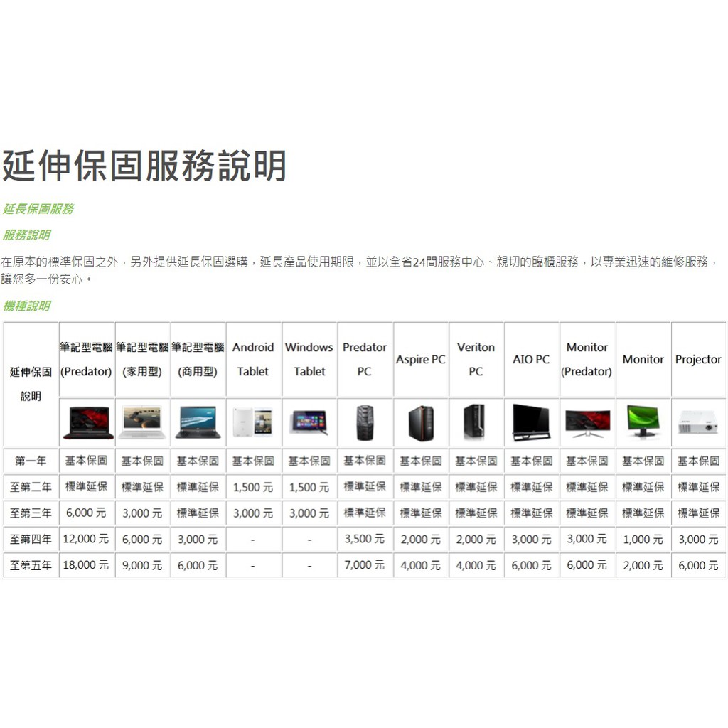The width and height of the screenshot is (728, 728).
Task: Click the Veriton PC tower image
Action: point(476,422)
